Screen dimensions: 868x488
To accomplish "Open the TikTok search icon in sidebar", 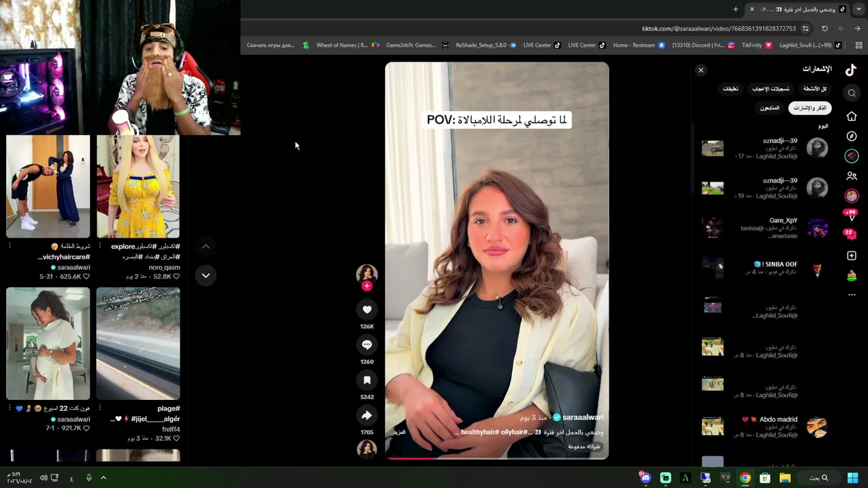I will [x=852, y=93].
